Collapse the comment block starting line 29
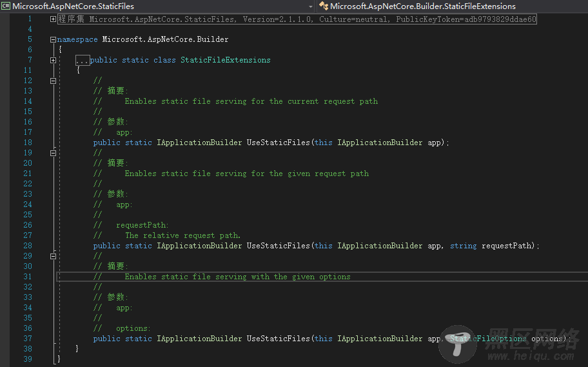Screen dimensions: 588x367 [54, 256]
